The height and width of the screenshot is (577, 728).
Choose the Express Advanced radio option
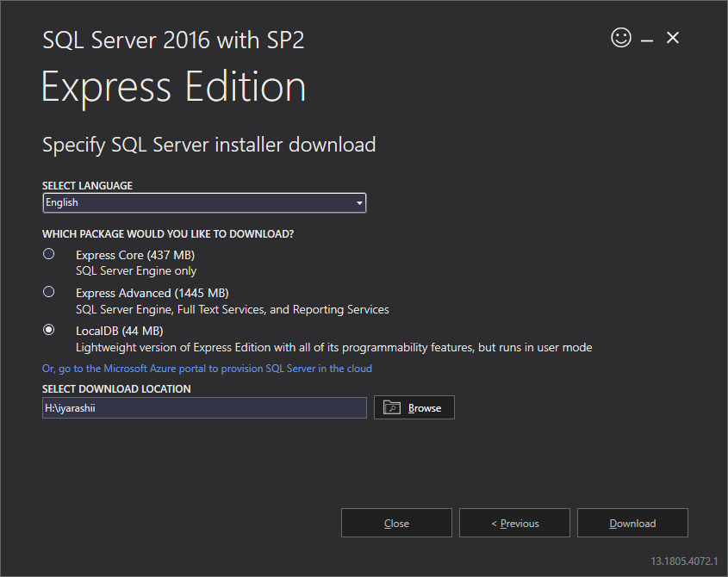point(49,292)
